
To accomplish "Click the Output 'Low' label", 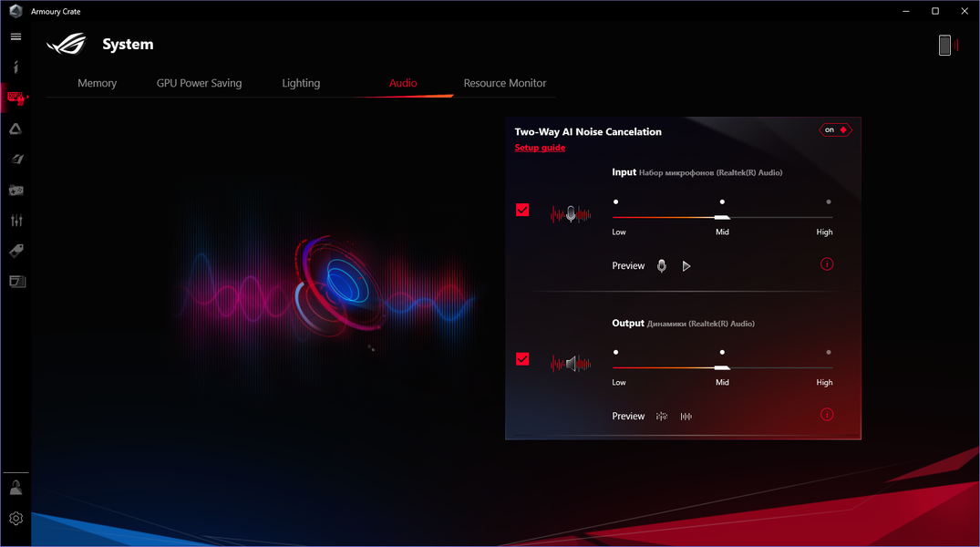I will point(619,383).
